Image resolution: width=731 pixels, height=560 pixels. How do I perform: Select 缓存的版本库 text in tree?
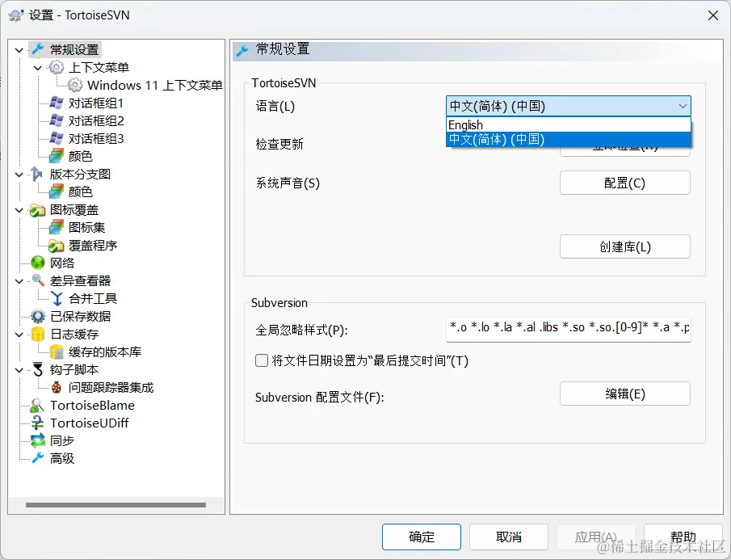(105, 352)
